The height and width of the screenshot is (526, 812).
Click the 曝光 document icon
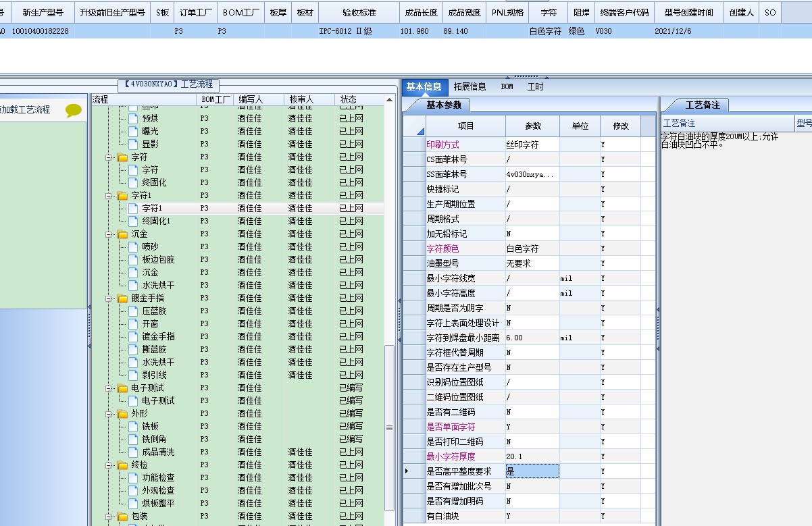(133, 131)
